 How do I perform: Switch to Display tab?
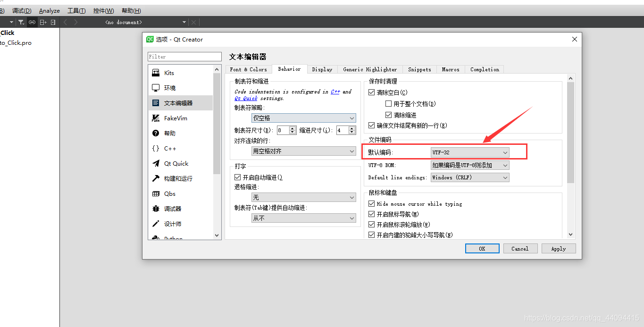tap(322, 69)
